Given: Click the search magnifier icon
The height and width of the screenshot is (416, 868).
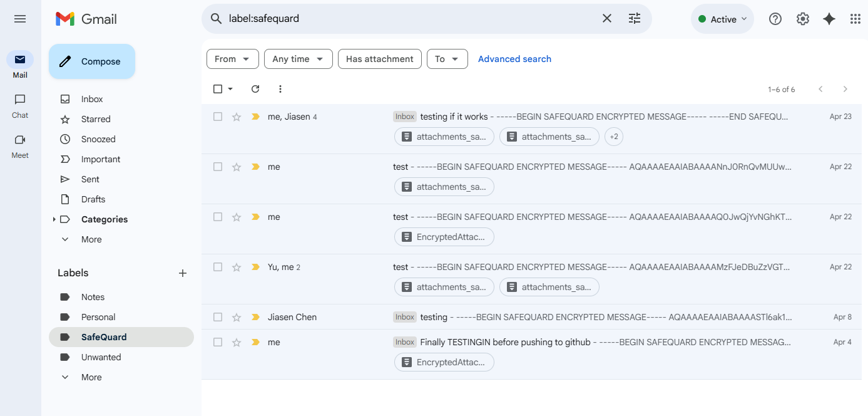Looking at the screenshot, I should [x=217, y=19].
